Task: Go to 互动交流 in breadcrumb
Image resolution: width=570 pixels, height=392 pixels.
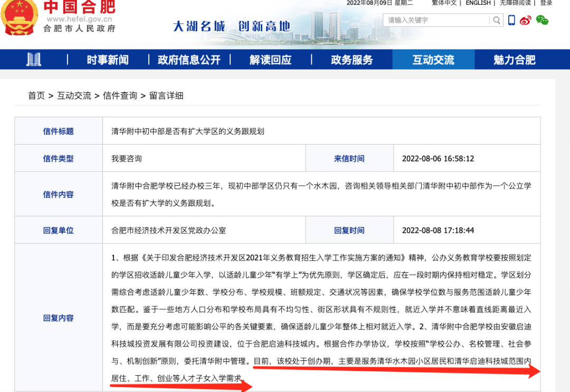Action: (x=74, y=95)
